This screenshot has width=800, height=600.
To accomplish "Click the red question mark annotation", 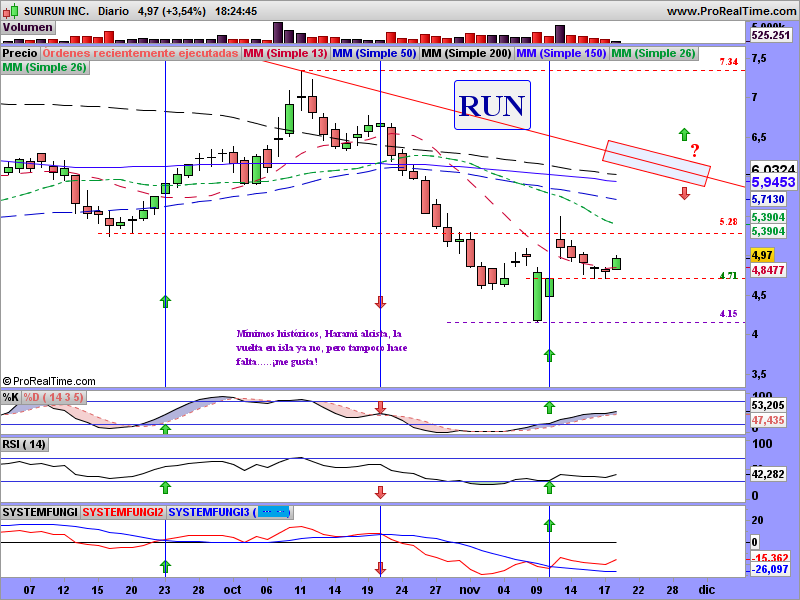I will coord(695,151).
